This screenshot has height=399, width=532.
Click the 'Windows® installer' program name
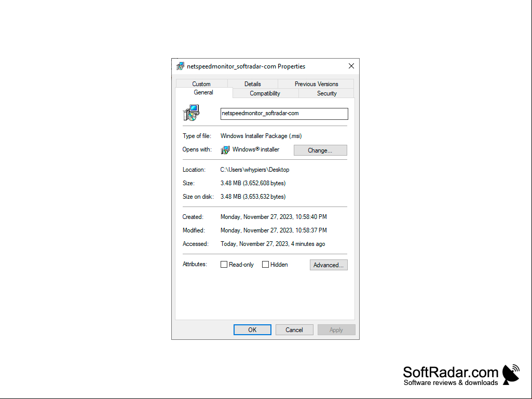(x=256, y=149)
